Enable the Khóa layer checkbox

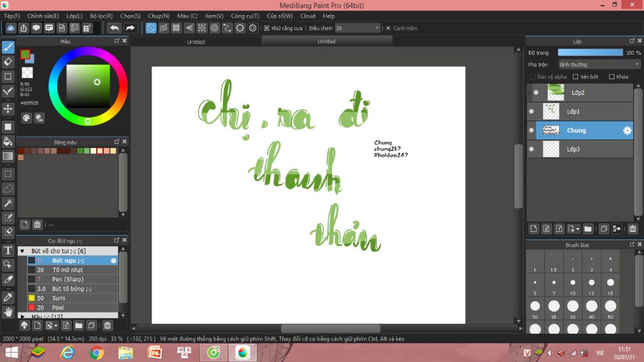click(611, 77)
